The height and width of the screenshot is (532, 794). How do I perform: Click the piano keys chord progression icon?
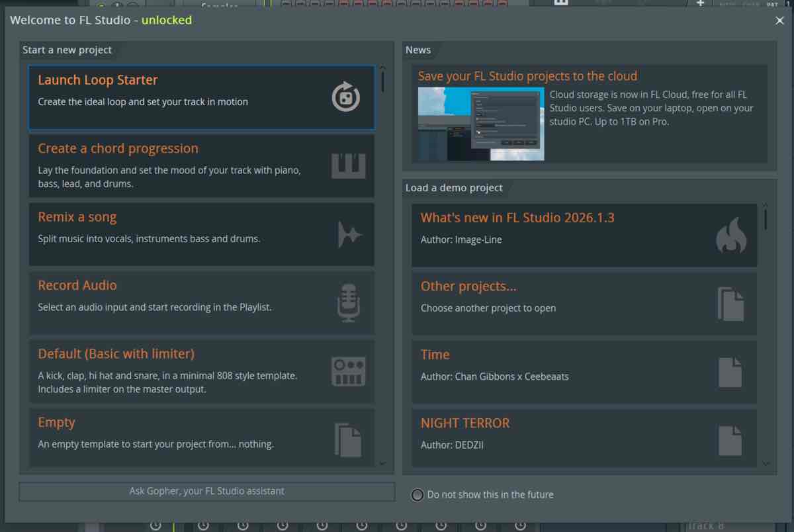click(348, 166)
